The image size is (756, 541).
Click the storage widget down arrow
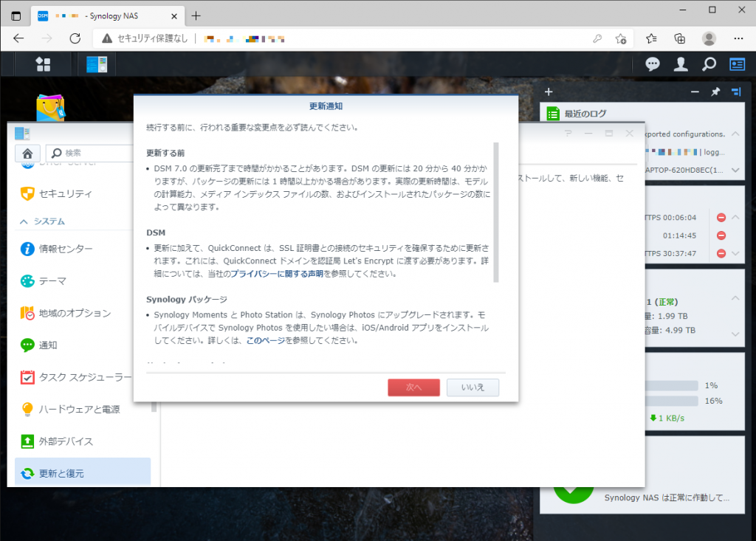(735, 334)
